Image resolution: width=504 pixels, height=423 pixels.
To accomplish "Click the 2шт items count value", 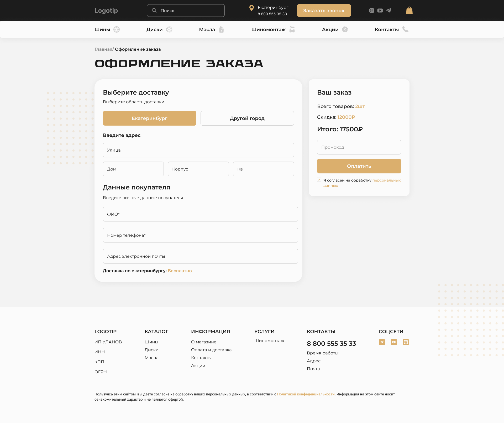I will [x=360, y=106].
